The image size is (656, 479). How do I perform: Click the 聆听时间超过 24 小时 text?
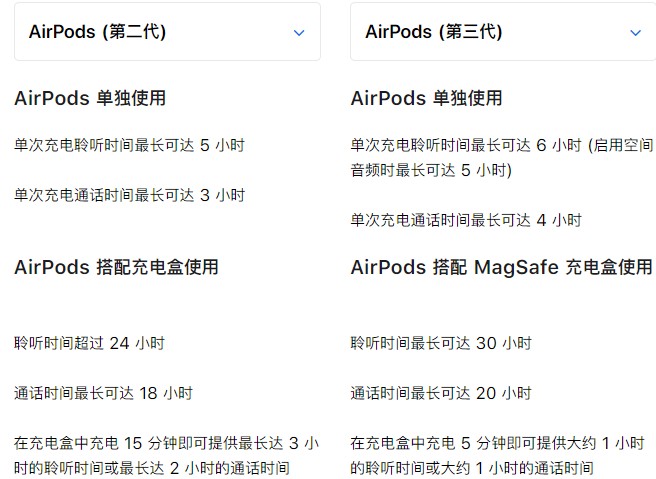pos(89,343)
